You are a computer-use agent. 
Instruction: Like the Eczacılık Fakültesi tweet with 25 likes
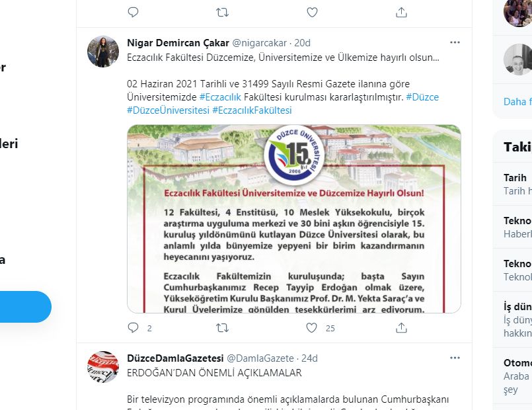(311, 327)
